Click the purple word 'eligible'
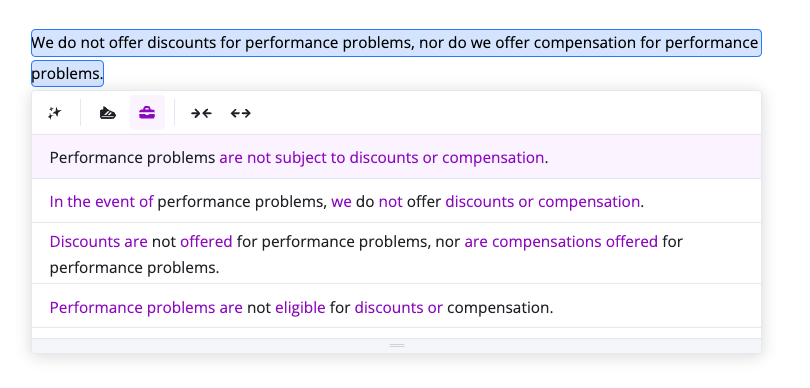Viewport: 810px width, 388px height. [x=300, y=307]
